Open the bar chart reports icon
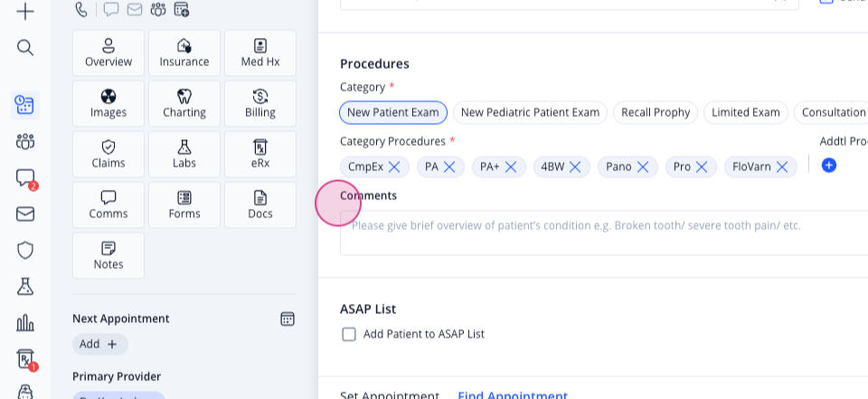Image resolution: width=868 pixels, height=399 pixels. point(25,322)
